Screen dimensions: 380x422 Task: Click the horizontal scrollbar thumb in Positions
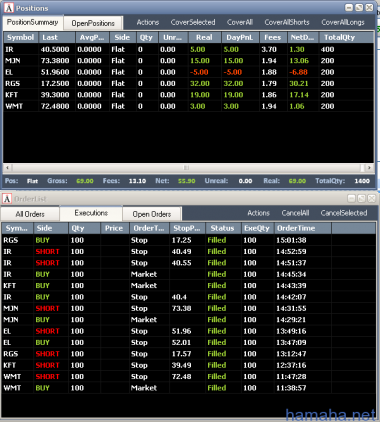186,168
